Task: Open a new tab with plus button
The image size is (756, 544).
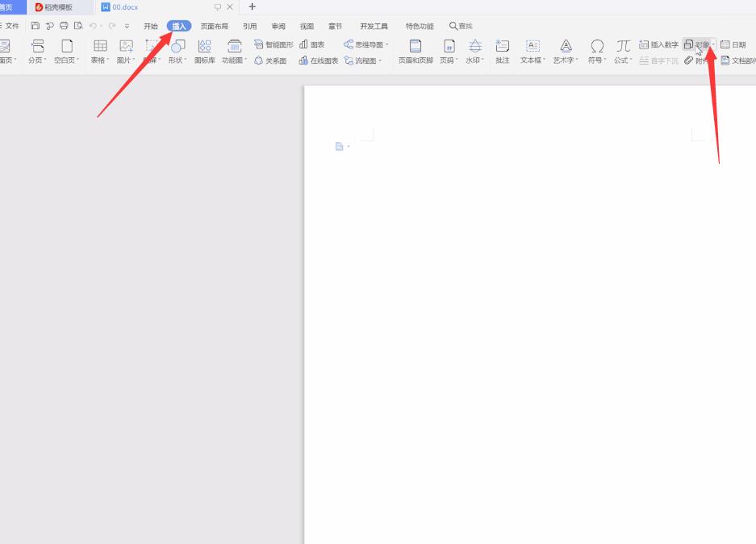Action: tap(253, 6)
